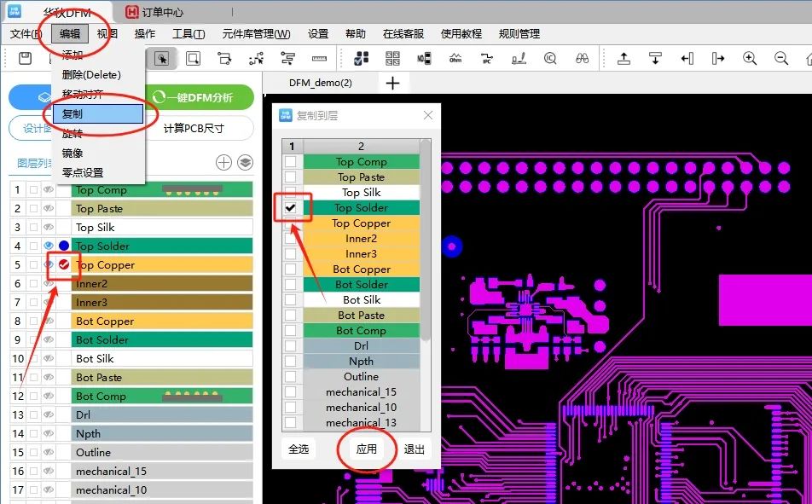812x504 pixels.
Task: Click the align-left arrow icon
Action: [x=687, y=59]
